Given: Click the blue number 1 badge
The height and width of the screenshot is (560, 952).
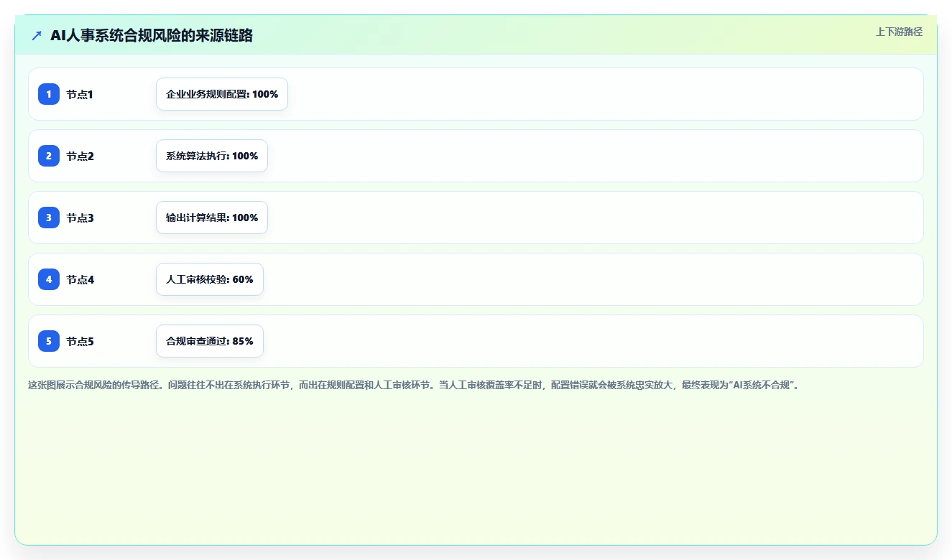Looking at the screenshot, I should click(x=49, y=94).
